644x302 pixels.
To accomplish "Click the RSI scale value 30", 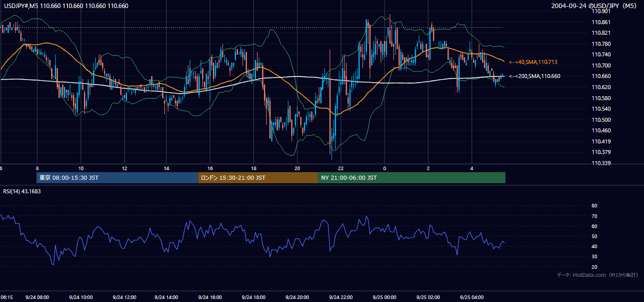I will point(594,257).
